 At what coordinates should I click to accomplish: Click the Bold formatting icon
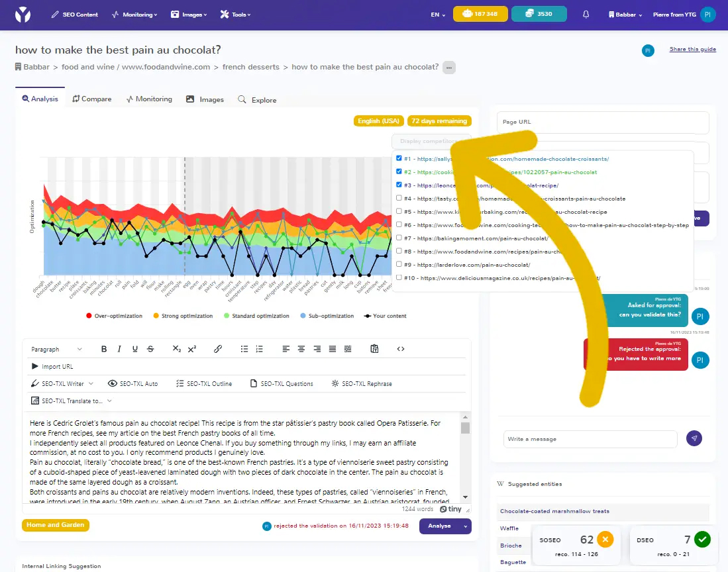(104, 349)
